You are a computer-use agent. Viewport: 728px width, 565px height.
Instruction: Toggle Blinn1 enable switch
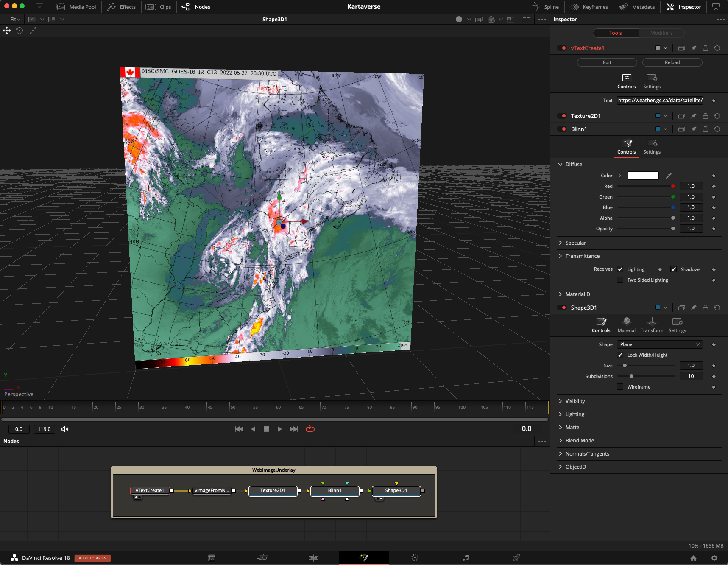point(561,129)
